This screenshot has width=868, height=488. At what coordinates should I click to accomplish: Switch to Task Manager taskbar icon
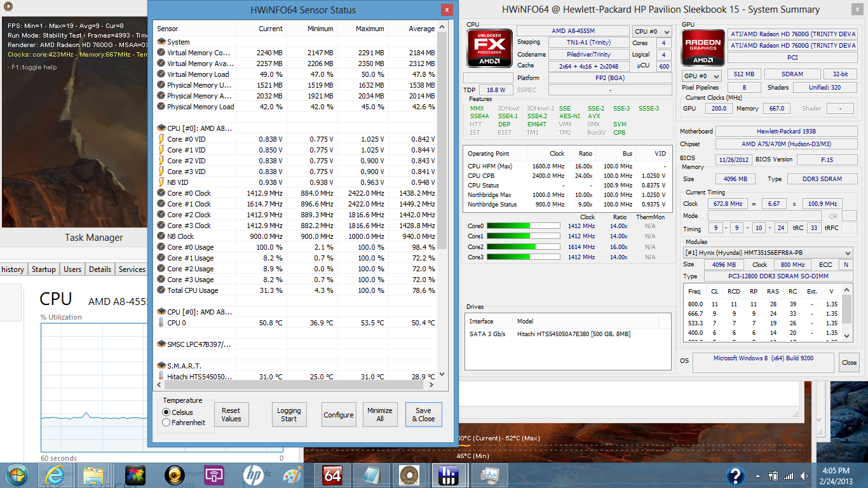490,475
